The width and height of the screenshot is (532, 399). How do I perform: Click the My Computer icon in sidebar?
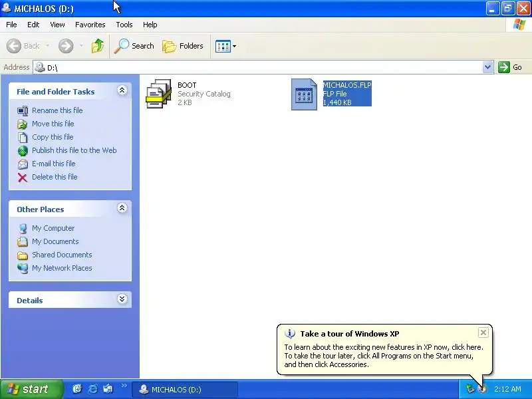(x=23, y=228)
